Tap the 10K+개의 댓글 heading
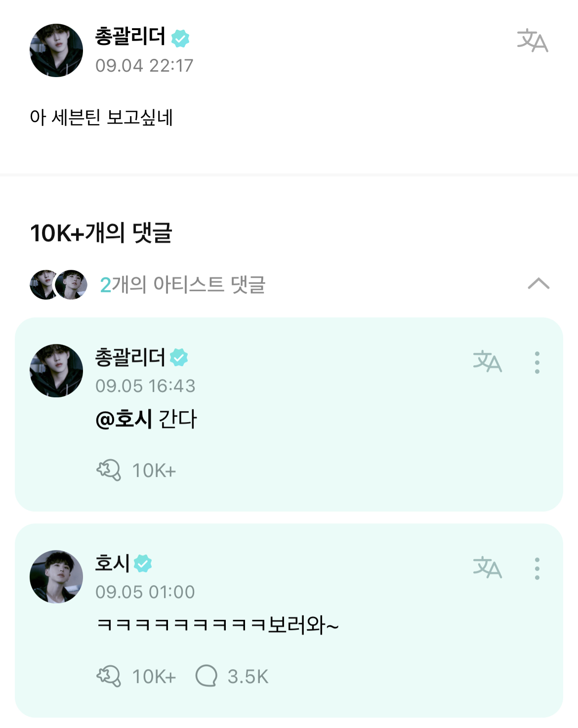Viewport: 578px width, 728px height. 101,233
